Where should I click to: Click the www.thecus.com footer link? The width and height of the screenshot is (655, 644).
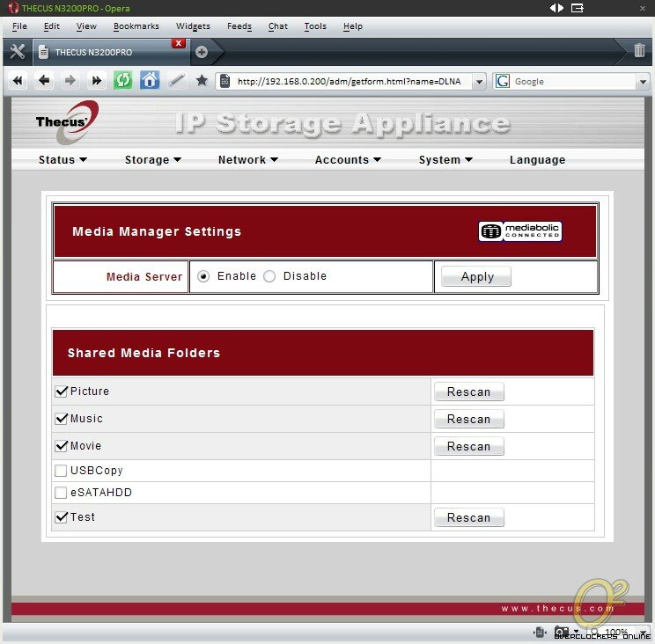(557, 609)
